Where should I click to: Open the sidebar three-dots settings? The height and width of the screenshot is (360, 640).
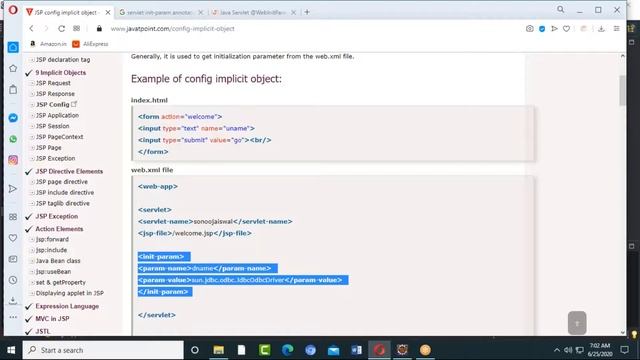click(13, 317)
